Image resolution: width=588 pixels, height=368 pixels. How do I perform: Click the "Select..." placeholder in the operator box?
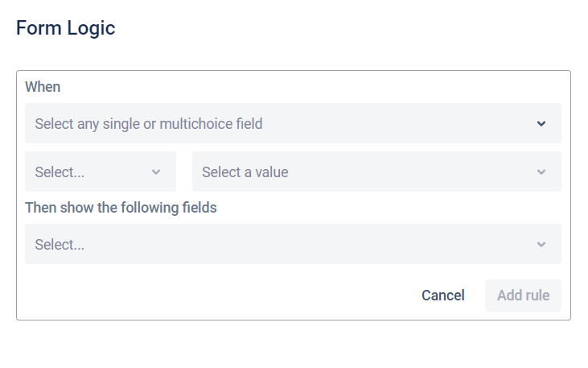pos(60,172)
